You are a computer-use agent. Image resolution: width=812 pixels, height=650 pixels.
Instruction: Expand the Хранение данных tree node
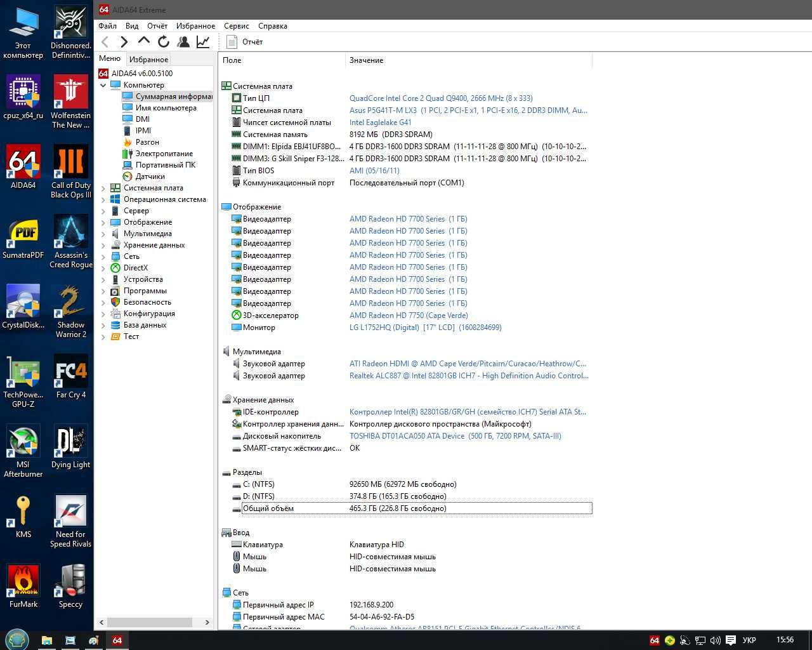tap(103, 245)
